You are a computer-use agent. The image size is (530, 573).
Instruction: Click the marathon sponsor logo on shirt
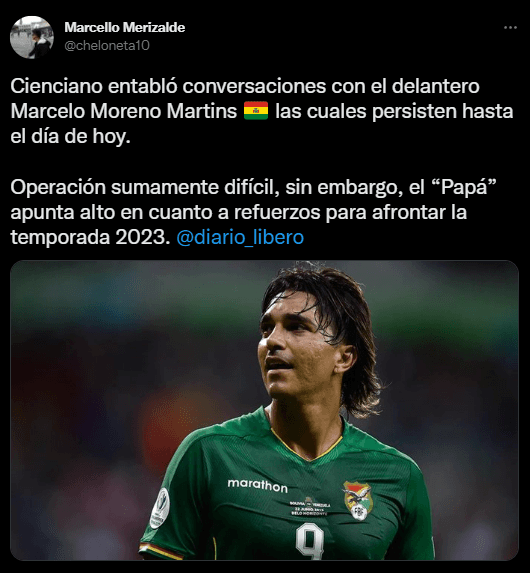[x=258, y=486]
